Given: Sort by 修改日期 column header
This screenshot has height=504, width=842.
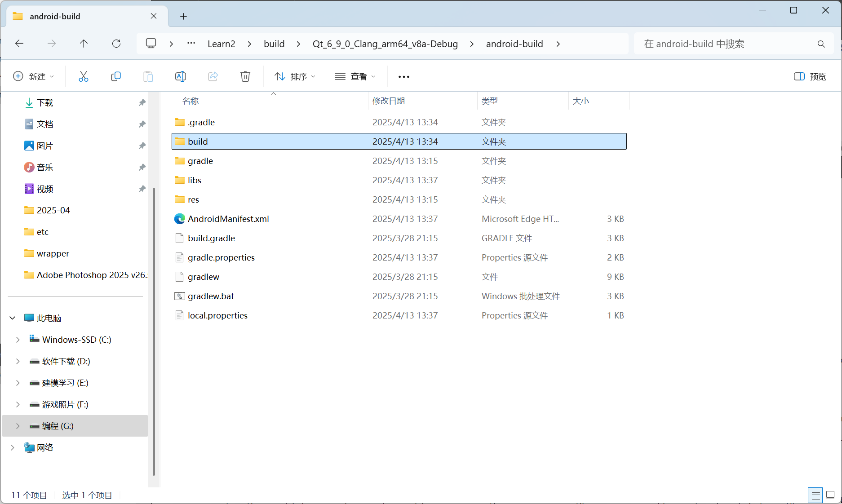Looking at the screenshot, I should click(x=389, y=101).
